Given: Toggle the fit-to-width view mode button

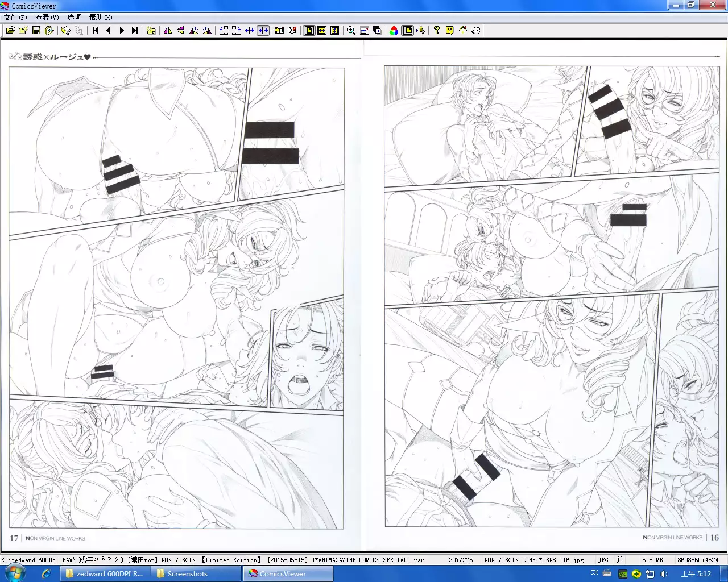Looking at the screenshot, I should tap(322, 31).
